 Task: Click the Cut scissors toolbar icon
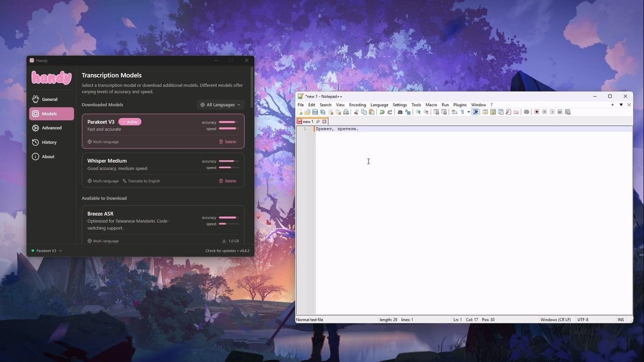tap(356, 112)
